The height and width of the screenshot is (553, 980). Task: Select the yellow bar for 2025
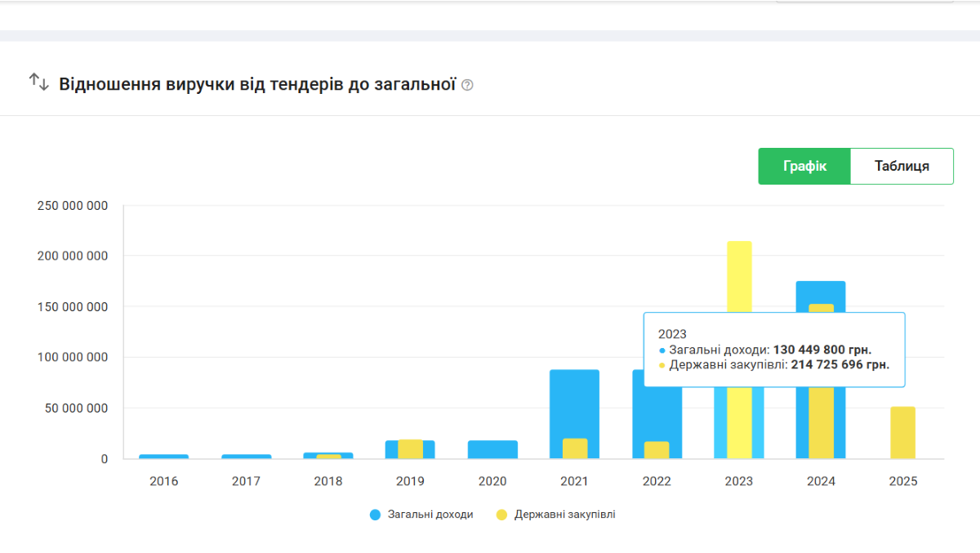(902, 433)
